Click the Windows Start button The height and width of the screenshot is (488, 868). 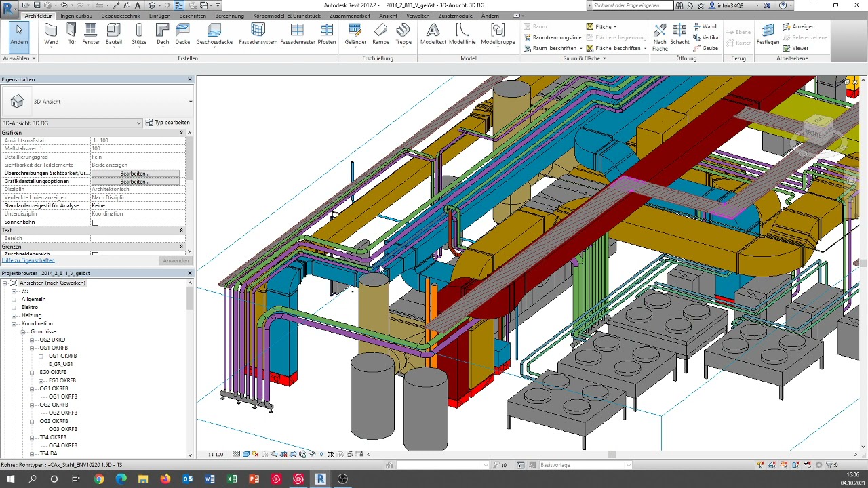click(10, 479)
